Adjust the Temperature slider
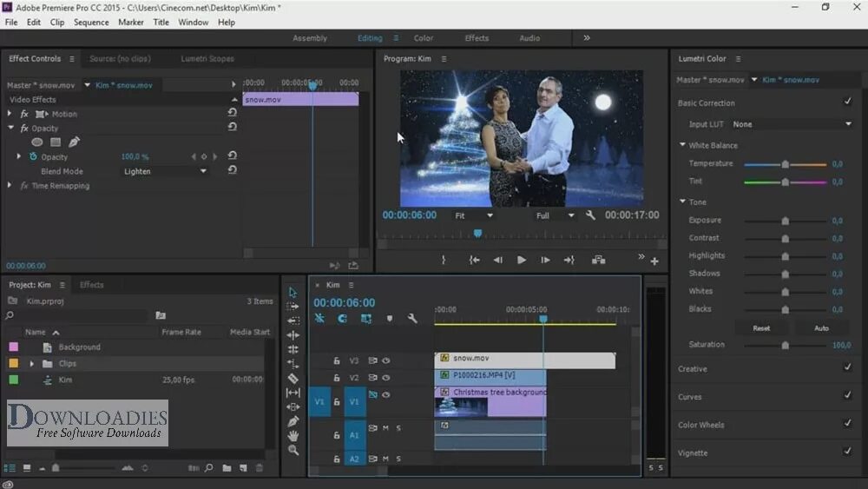Screen dimensions: 868x489 [x=785, y=164]
